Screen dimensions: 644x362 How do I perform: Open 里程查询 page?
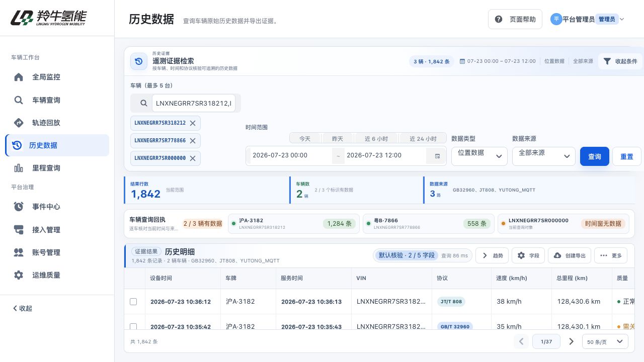pyautogui.click(x=57, y=168)
